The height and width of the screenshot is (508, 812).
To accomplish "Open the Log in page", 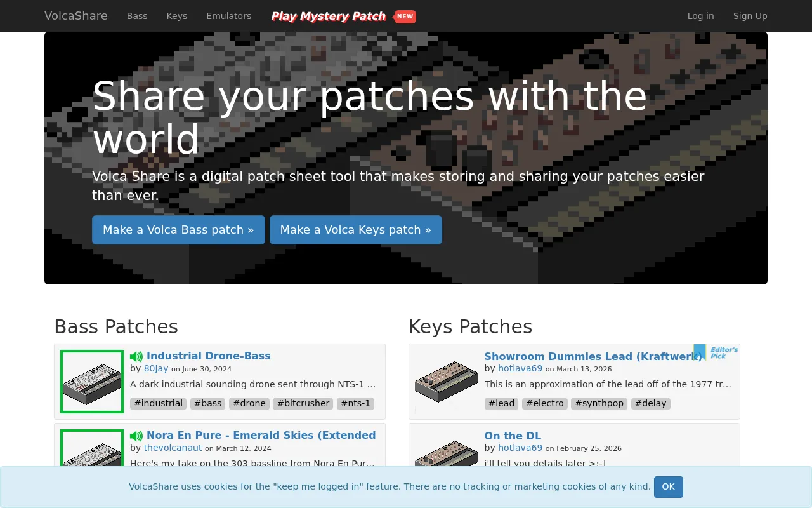I will 700,16.
